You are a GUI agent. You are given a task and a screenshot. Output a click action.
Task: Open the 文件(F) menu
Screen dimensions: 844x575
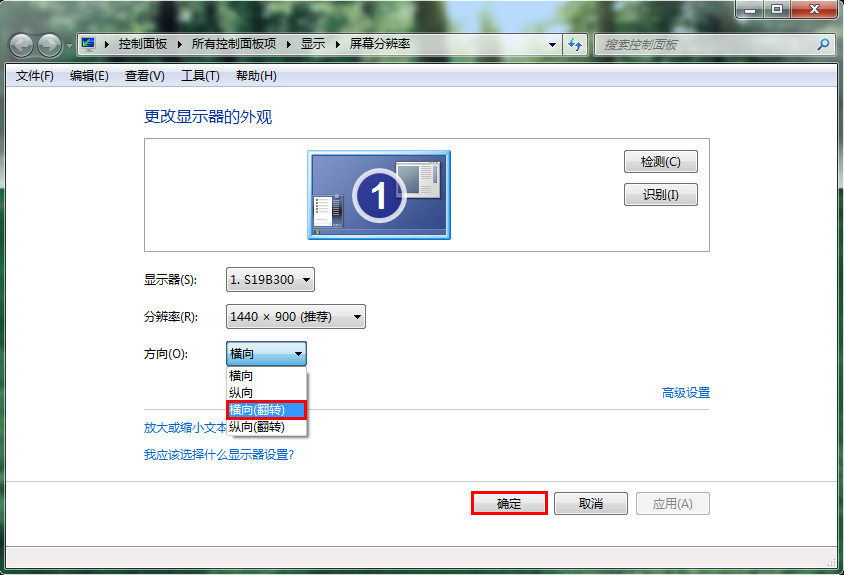coord(35,76)
